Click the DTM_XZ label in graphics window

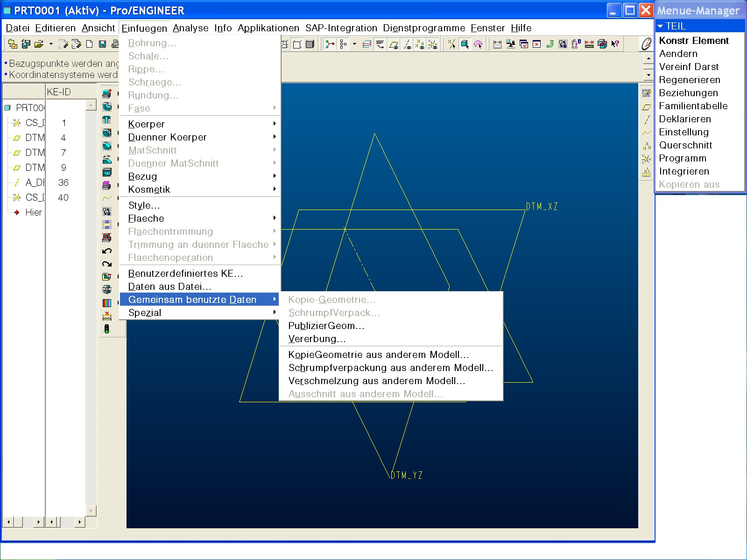542,207
